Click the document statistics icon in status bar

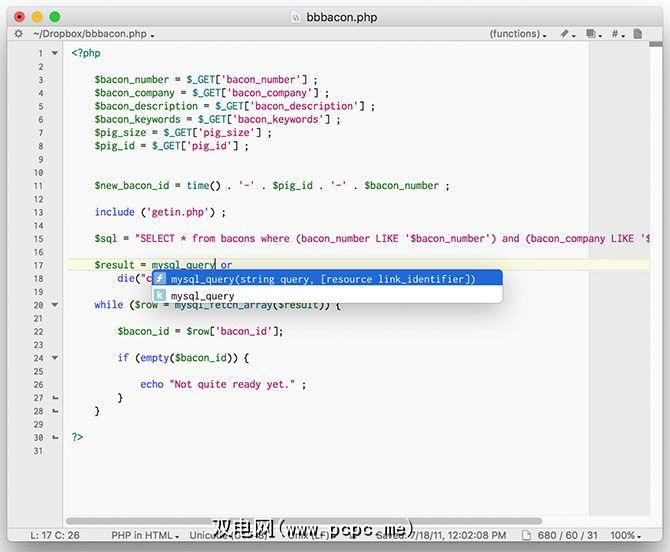click(526, 535)
